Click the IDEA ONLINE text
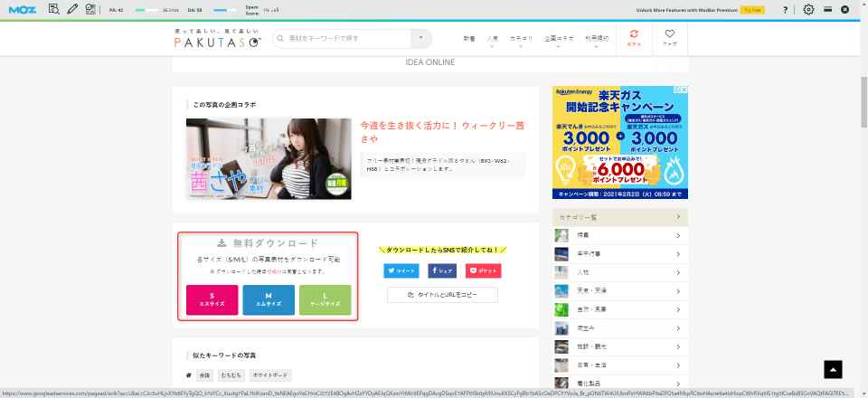868x398 pixels. coord(430,62)
